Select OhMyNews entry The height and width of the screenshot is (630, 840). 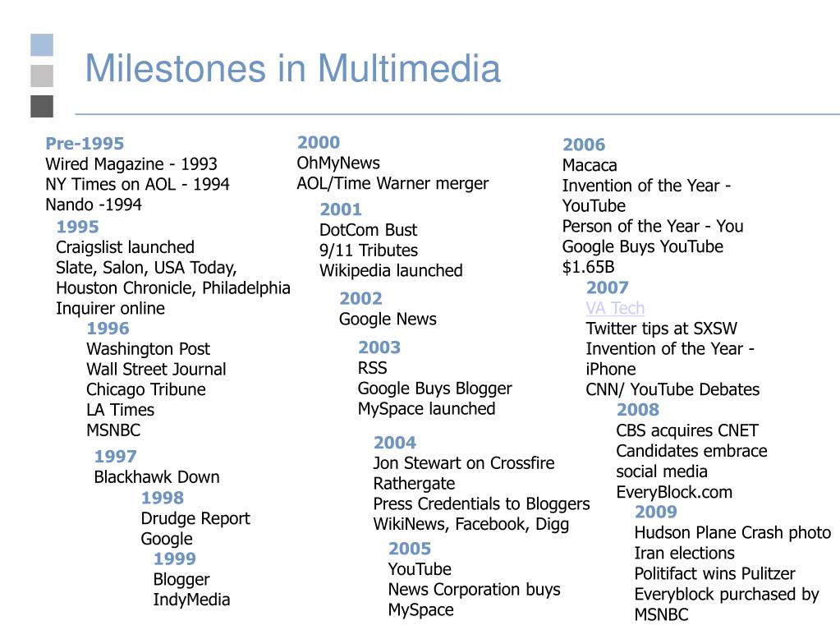(x=338, y=163)
